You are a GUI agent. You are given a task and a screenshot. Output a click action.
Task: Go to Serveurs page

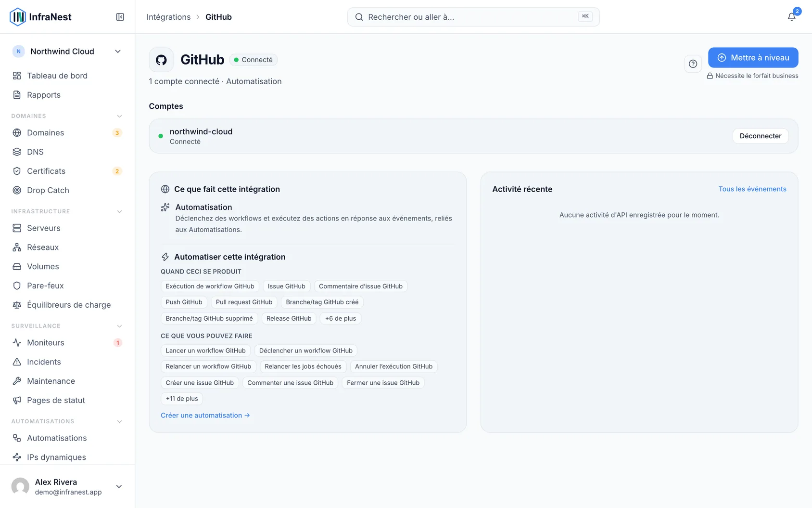point(67,228)
